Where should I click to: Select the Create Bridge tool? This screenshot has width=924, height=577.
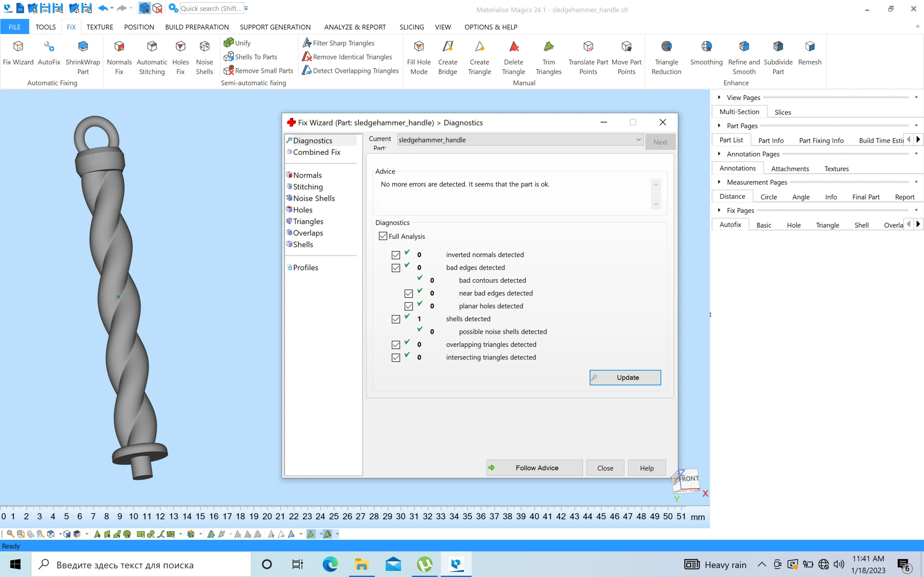tap(448, 57)
